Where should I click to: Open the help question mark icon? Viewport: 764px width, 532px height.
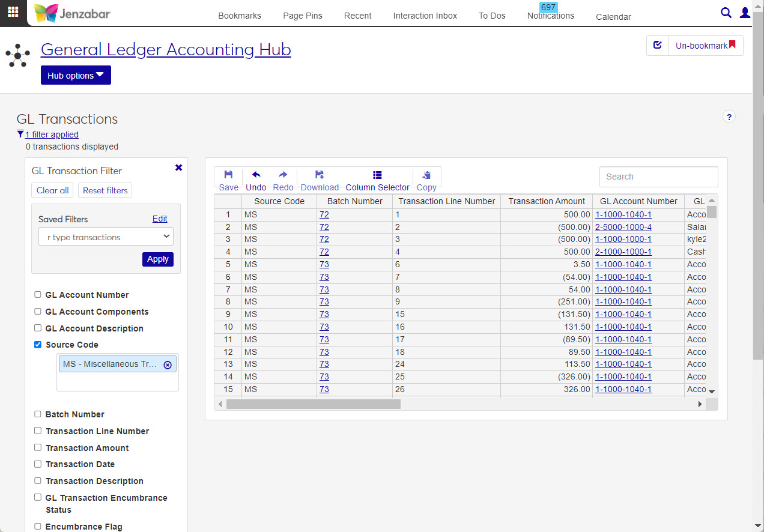click(x=729, y=117)
